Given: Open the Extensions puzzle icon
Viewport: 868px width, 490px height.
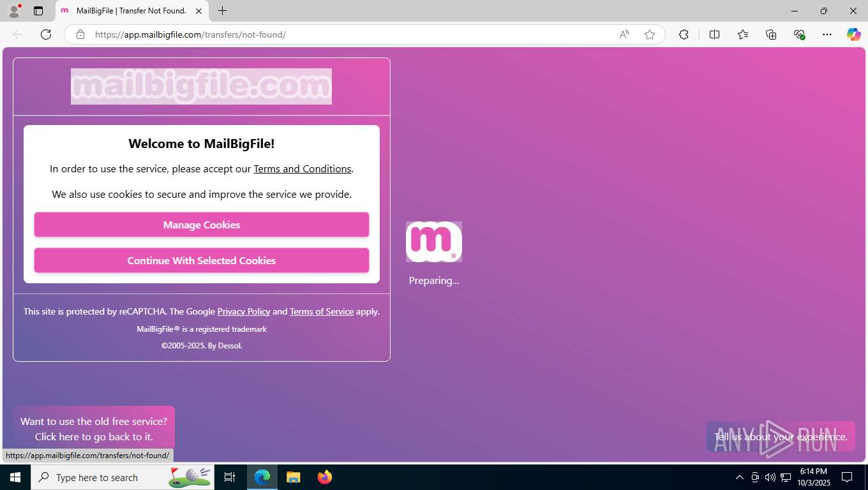Looking at the screenshot, I should [684, 34].
